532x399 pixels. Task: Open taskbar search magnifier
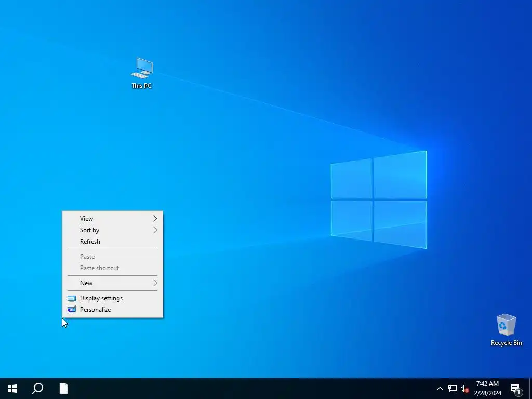[x=37, y=389]
